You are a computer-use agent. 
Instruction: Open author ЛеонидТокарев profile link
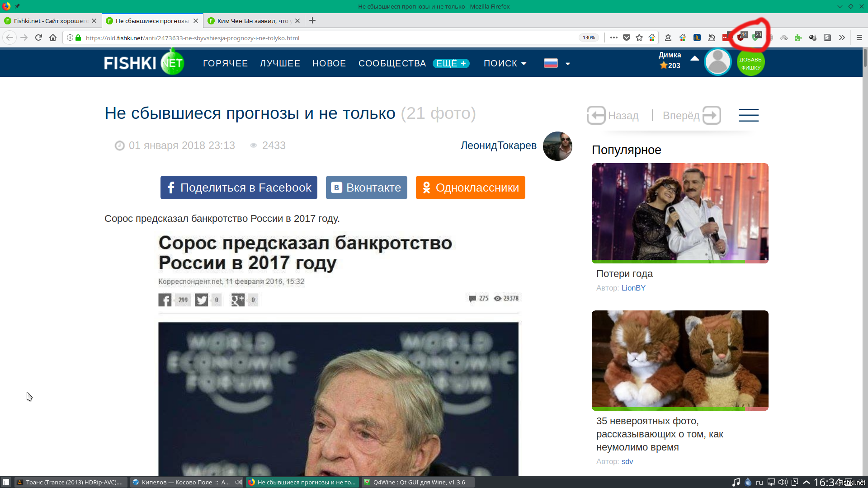[x=498, y=145]
